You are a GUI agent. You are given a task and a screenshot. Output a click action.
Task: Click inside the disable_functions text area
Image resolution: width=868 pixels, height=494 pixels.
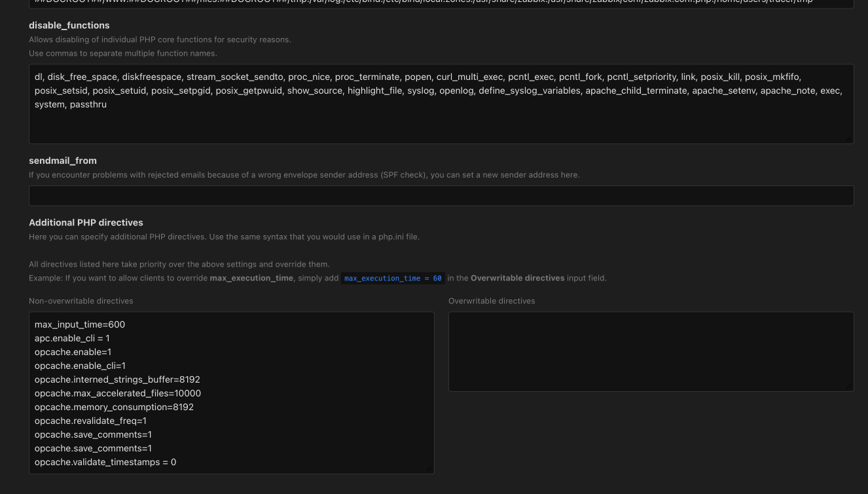click(x=441, y=124)
